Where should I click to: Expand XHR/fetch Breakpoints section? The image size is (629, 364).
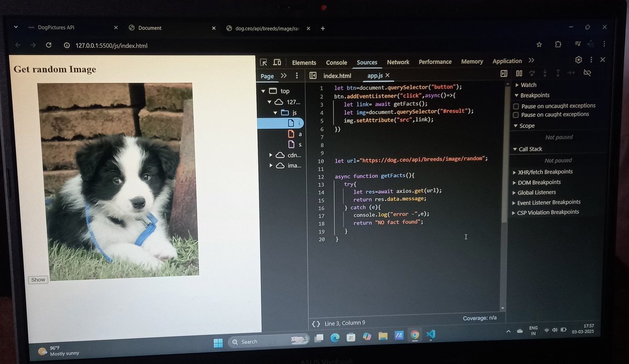coord(513,171)
